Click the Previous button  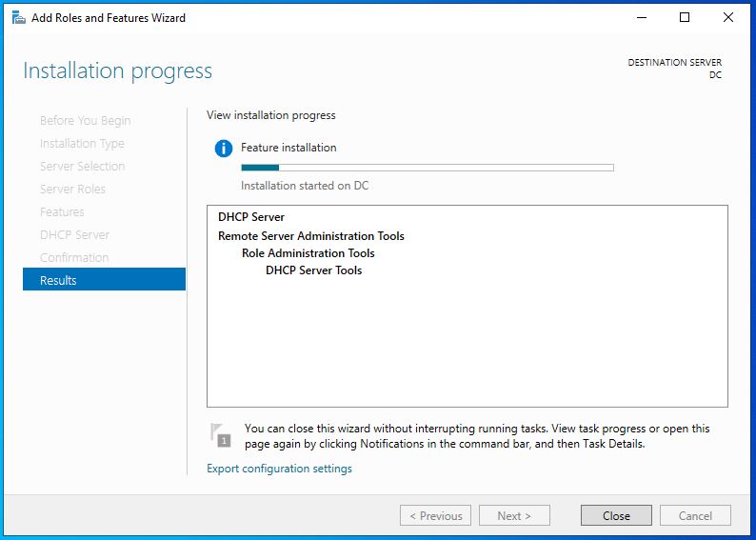(435, 516)
